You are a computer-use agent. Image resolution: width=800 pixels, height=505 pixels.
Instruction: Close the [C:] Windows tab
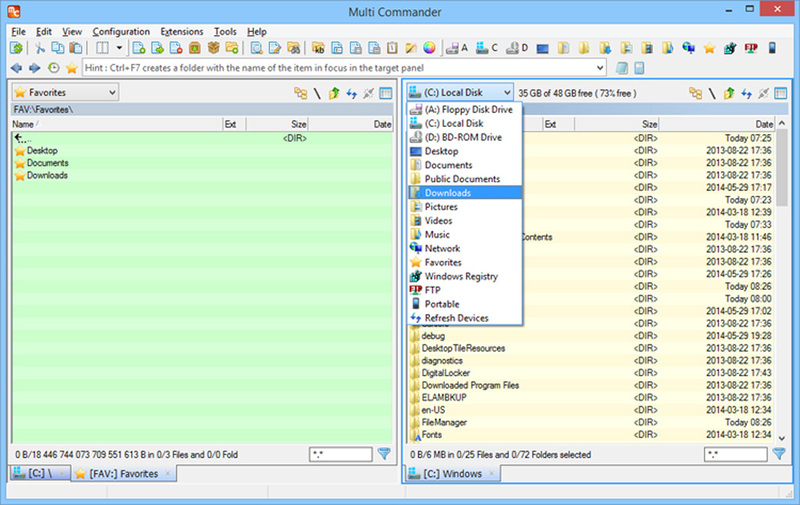pos(491,474)
